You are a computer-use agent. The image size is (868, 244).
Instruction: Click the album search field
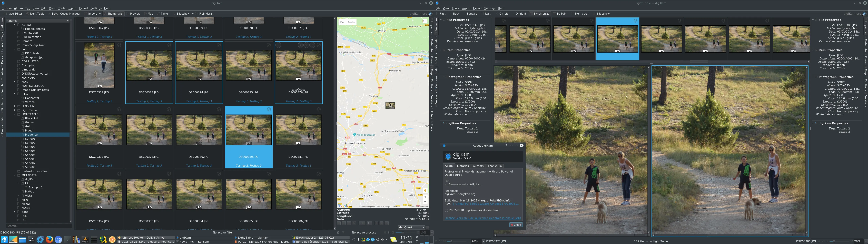coord(37,226)
